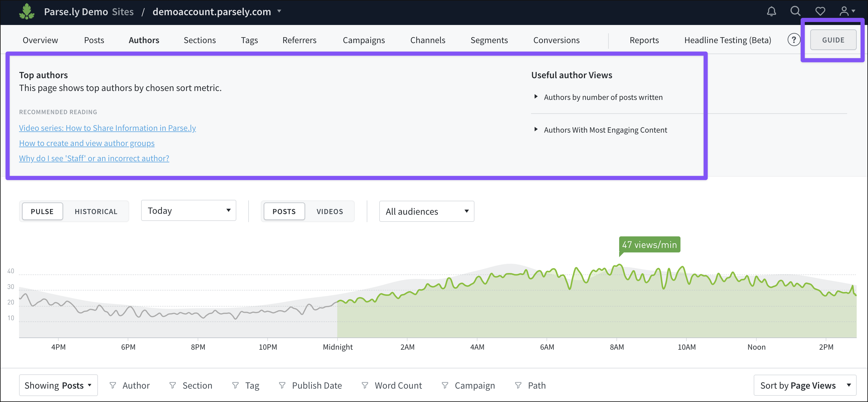The image size is (868, 402).
Task: Open the search magnifier icon
Action: click(x=796, y=11)
